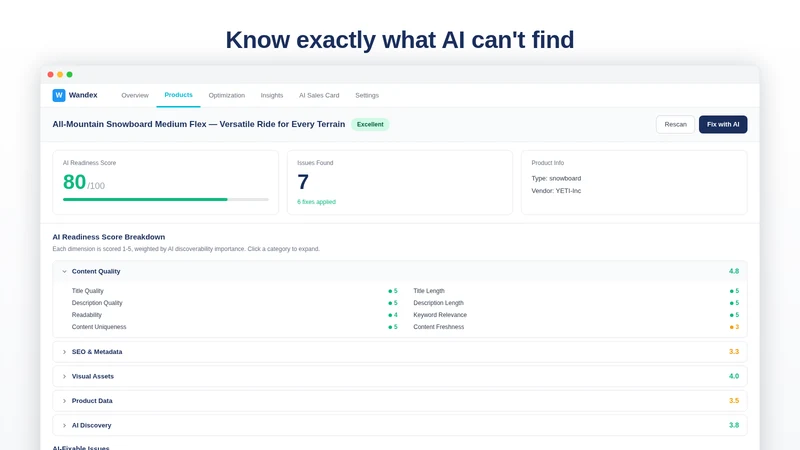This screenshot has height=450, width=800.
Task: Click the Keyword Relevance metric label
Action: click(x=440, y=315)
